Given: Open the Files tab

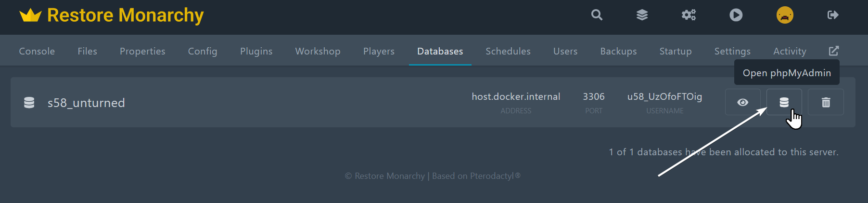Looking at the screenshot, I should coord(87,51).
